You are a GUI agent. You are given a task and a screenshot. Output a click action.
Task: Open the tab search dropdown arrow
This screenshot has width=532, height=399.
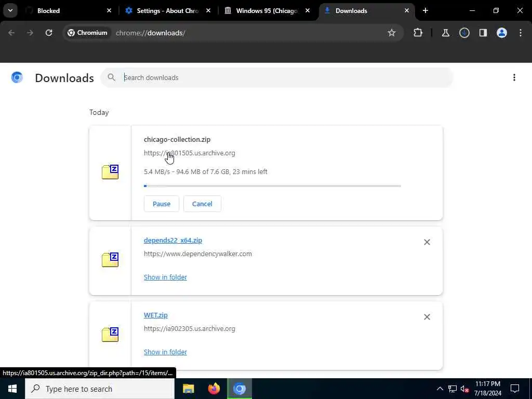pyautogui.click(x=10, y=10)
